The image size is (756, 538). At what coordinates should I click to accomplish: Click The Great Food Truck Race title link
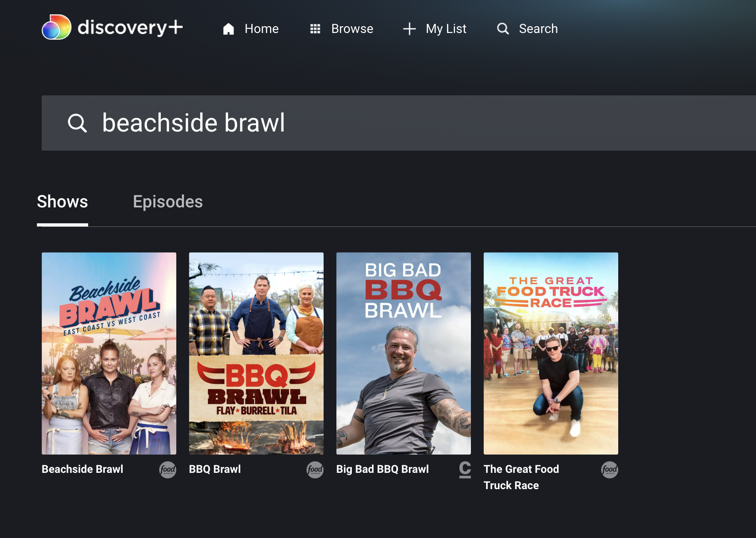click(x=521, y=477)
